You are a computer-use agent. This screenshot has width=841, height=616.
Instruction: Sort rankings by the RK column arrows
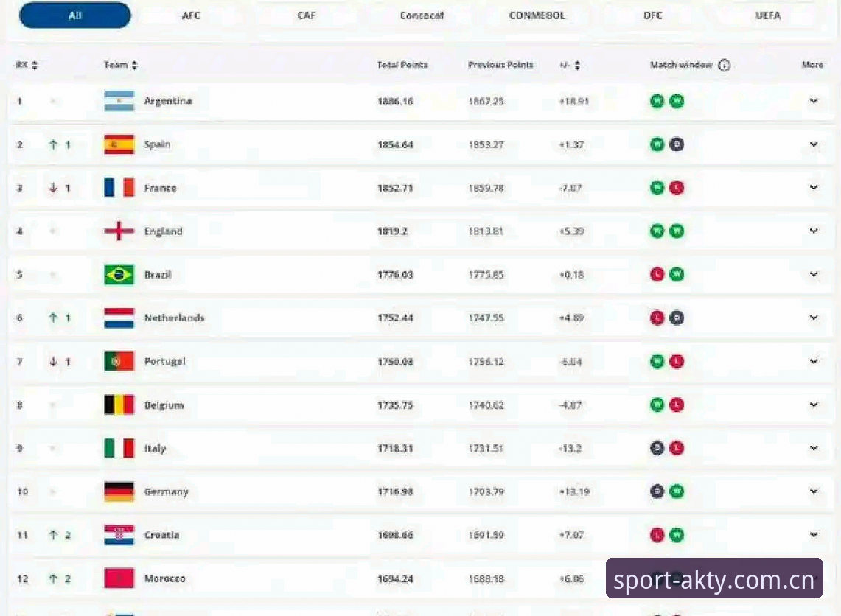(35, 65)
